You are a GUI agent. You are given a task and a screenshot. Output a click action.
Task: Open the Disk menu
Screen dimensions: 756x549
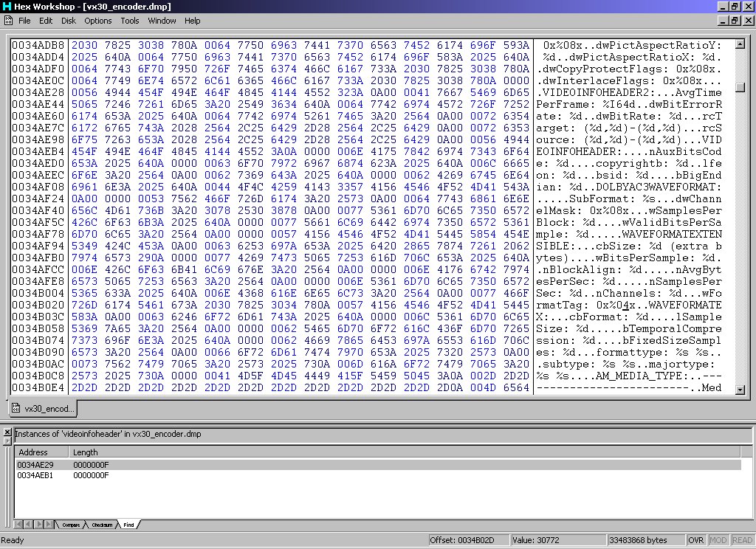tap(69, 21)
